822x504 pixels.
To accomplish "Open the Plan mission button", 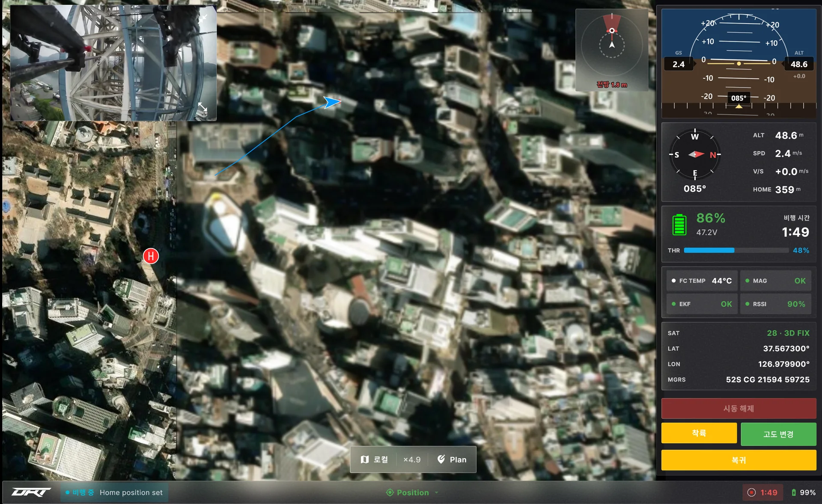I will point(452,460).
